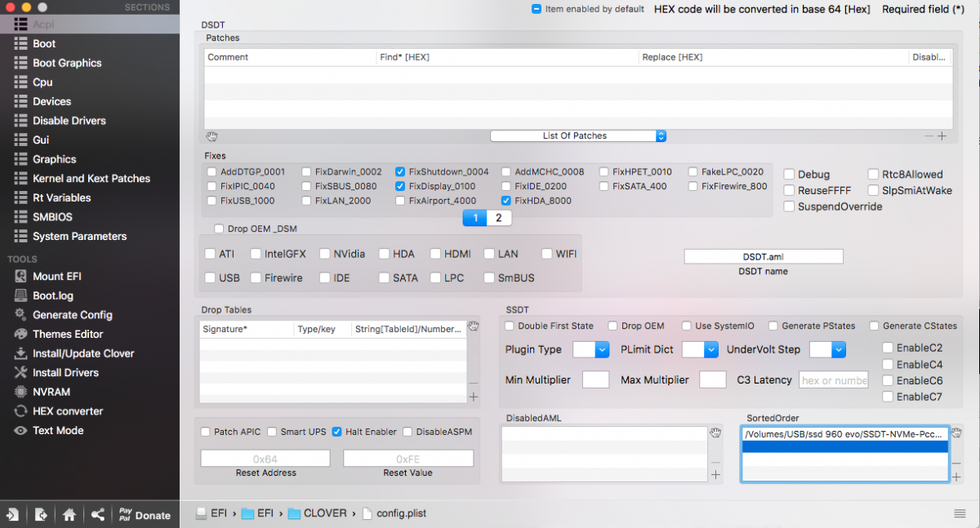Click the share icon in bottom toolbar

pos(98,515)
